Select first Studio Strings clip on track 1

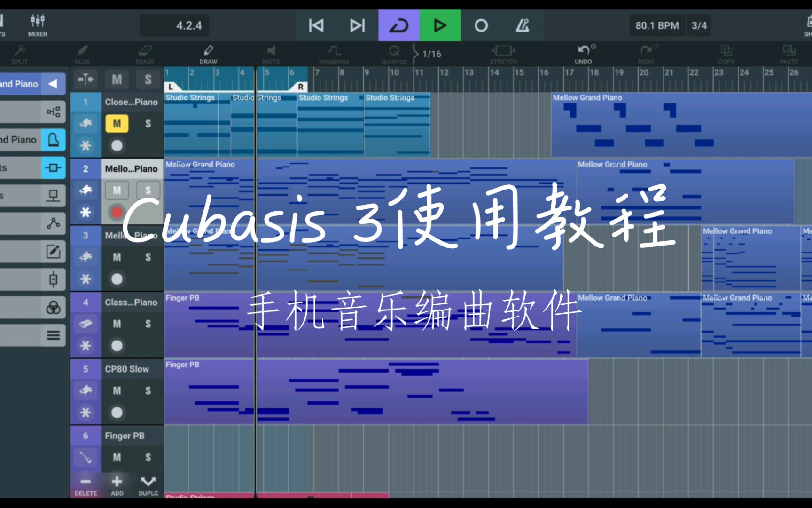point(197,125)
